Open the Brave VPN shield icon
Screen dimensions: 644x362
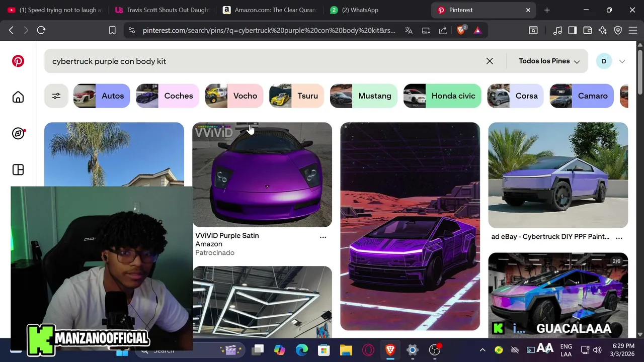click(x=618, y=31)
